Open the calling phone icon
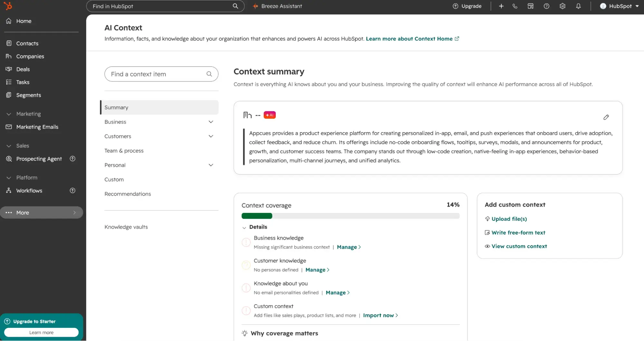 [515, 6]
